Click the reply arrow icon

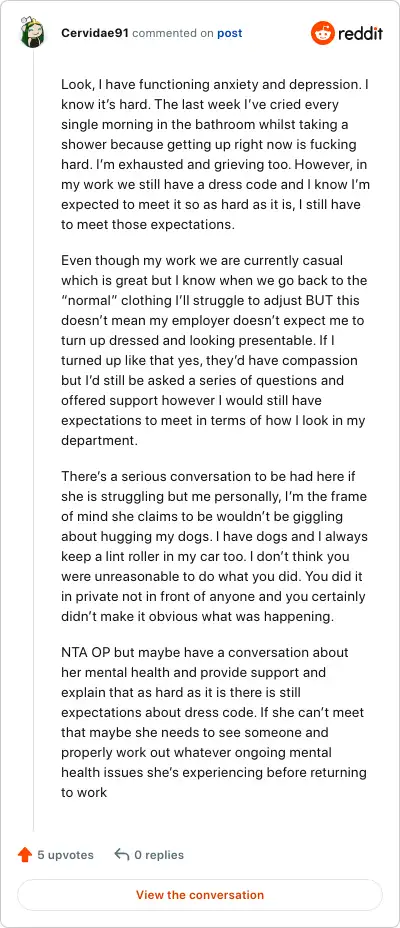point(122,855)
